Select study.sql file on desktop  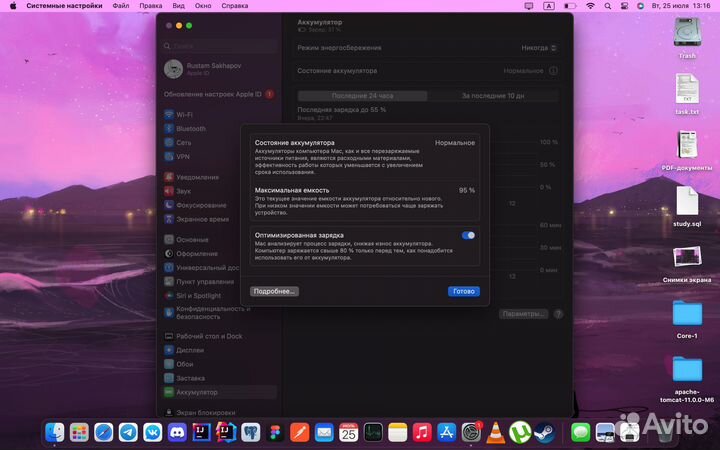[x=687, y=206]
